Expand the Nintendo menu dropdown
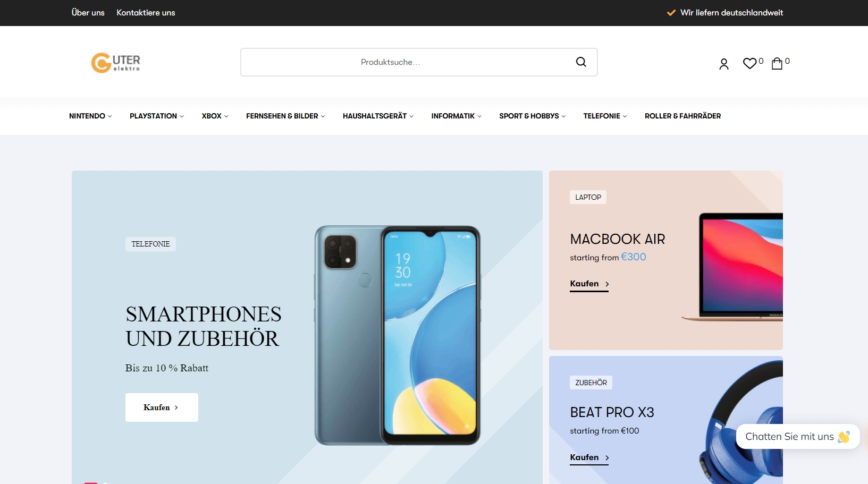The height and width of the screenshot is (484, 868). coord(90,116)
